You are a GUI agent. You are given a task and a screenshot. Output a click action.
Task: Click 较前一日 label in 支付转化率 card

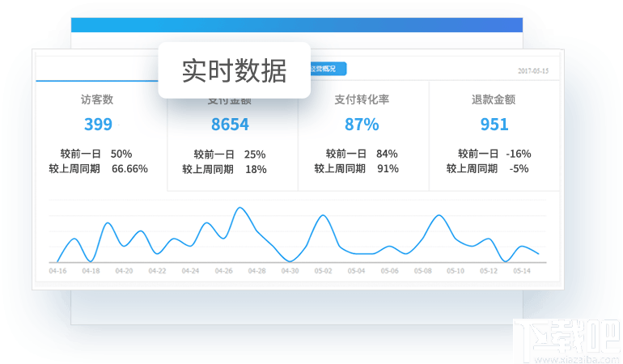346,154
